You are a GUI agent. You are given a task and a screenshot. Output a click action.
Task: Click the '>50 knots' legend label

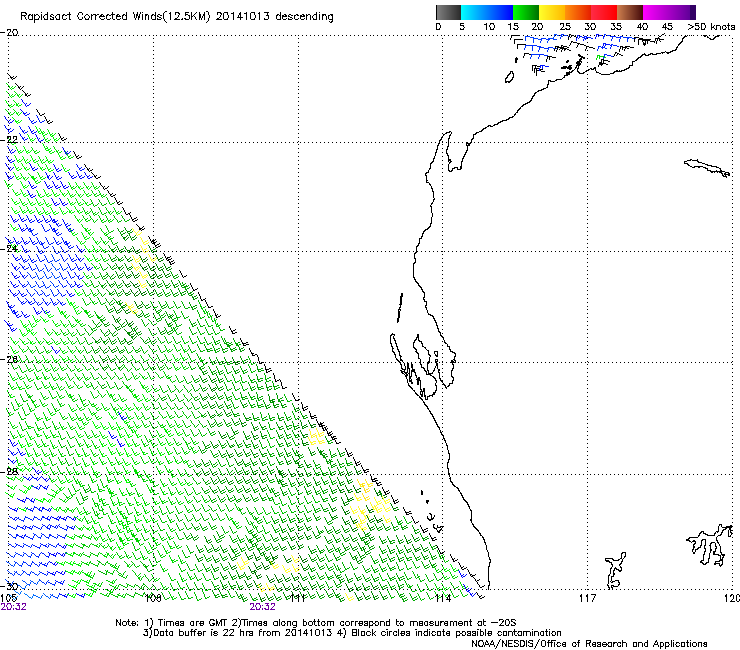pyautogui.click(x=711, y=26)
